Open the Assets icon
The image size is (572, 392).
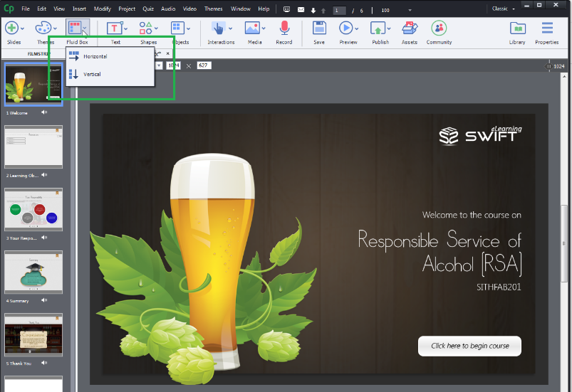(410, 28)
